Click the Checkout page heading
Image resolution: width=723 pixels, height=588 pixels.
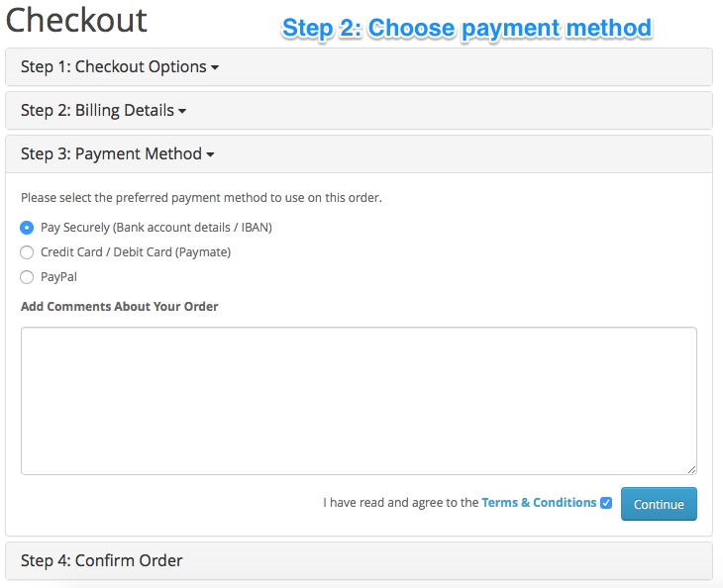(x=76, y=20)
